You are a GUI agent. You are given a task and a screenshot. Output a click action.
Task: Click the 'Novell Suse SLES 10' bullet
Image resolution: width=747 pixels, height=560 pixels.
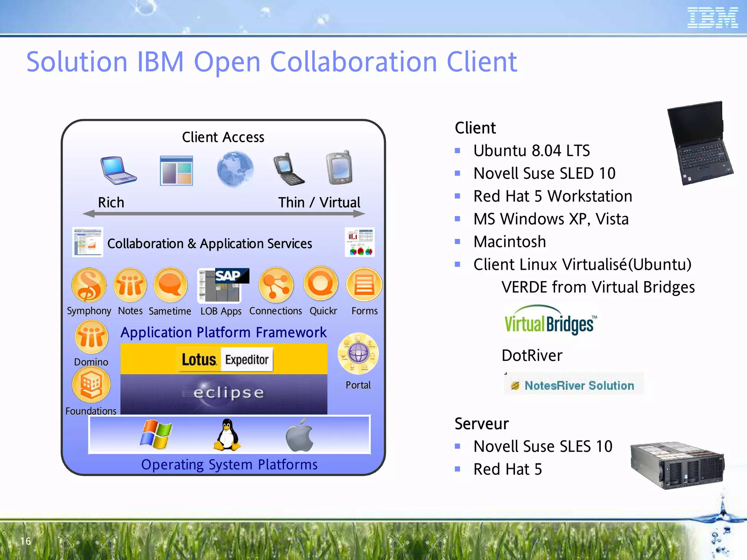[x=543, y=446]
